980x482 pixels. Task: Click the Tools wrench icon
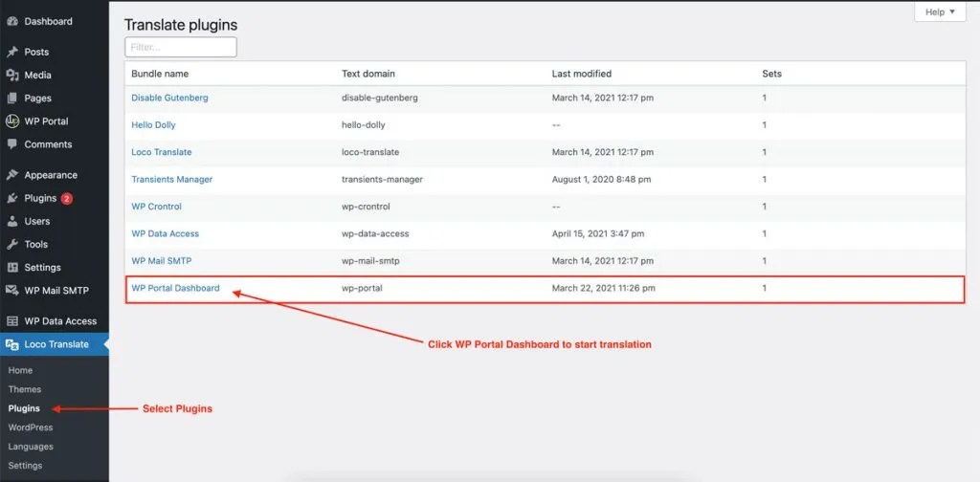click(11, 244)
